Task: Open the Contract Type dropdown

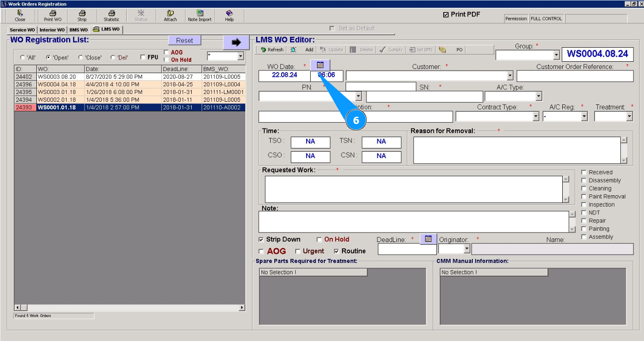Action: pyautogui.click(x=536, y=116)
